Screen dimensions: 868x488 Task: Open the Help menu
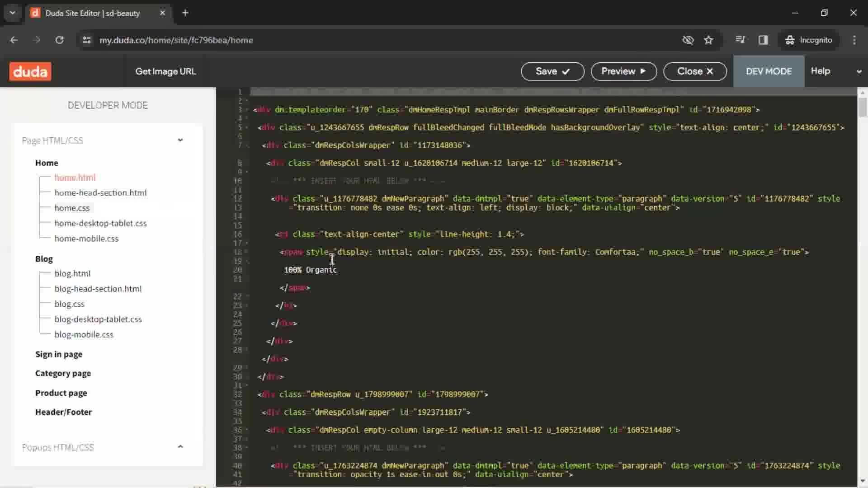[820, 71]
